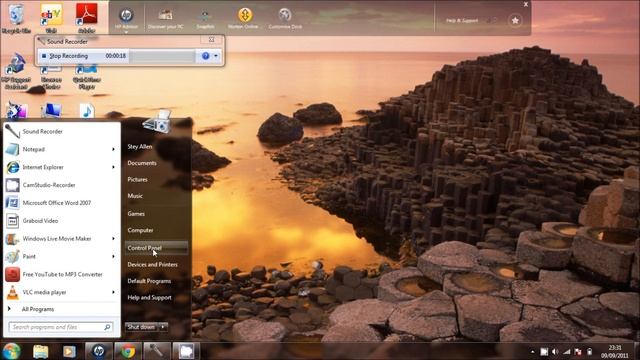Click the Windows Start orb
Image resolution: width=640 pixels, height=360 pixels.
(x=11, y=351)
